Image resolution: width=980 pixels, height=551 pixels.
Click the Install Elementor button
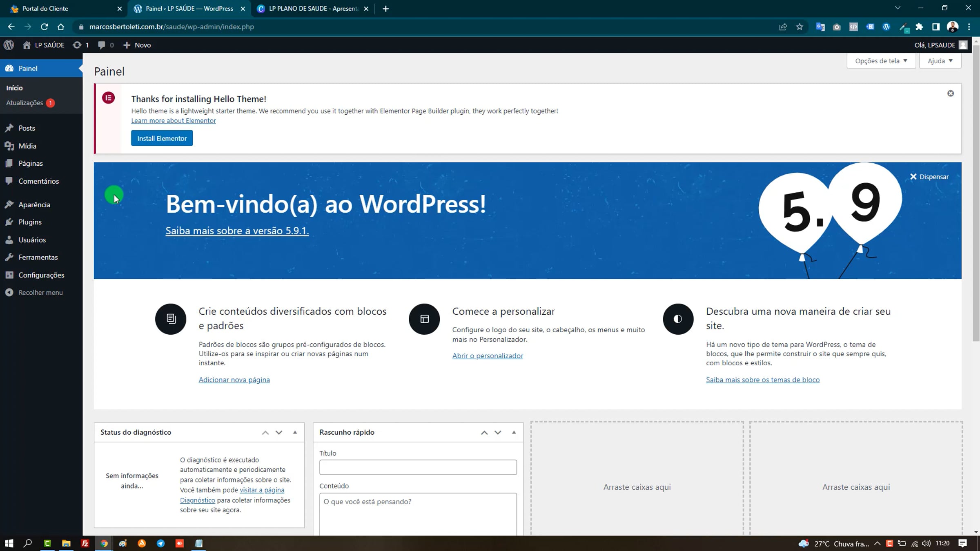(x=162, y=138)
